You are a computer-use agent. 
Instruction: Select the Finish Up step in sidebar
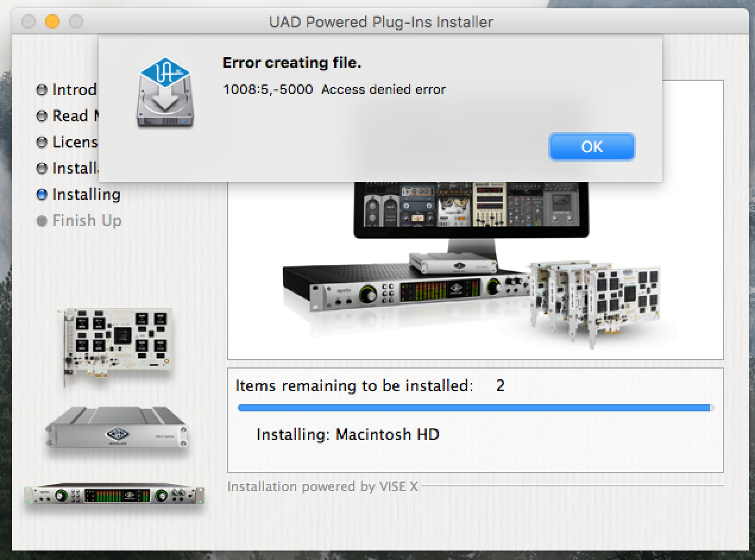pyautogui.click(x=87, y=221)
